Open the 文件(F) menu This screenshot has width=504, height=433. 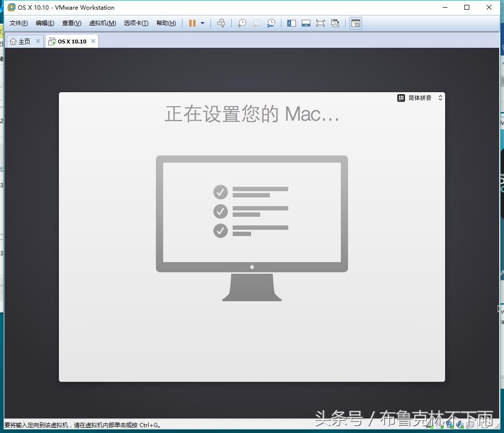[x=18, y=23]
